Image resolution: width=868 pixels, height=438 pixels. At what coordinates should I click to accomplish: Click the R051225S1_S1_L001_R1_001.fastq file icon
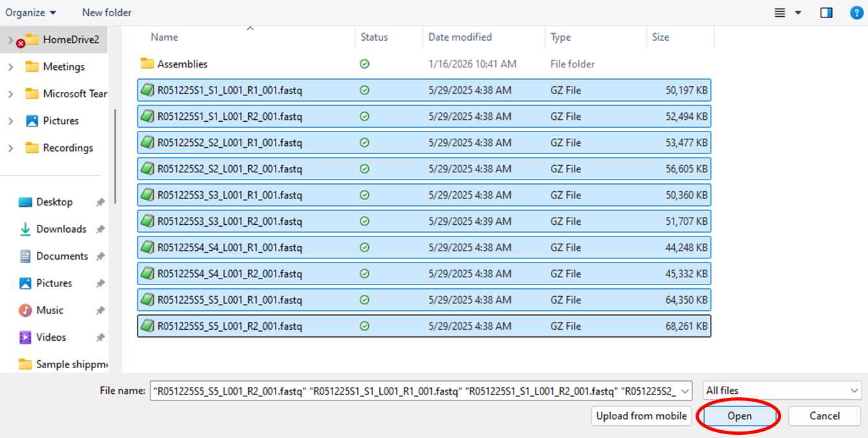click(148, 90)
